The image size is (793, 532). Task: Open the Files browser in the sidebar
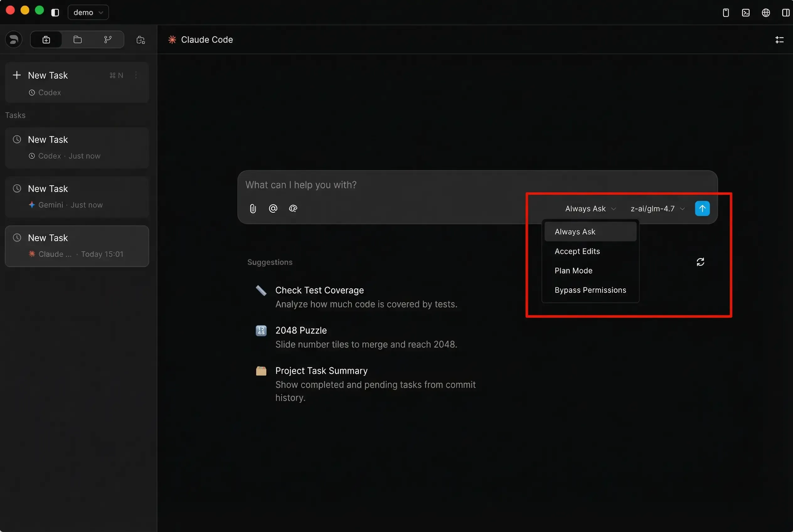tap(77, 39)
